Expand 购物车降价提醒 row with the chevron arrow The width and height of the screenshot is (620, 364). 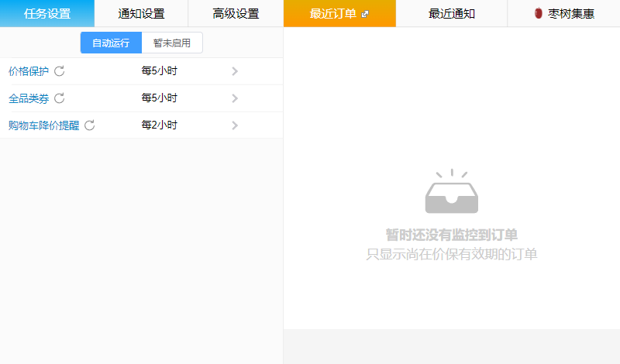(x=235, y=125)
